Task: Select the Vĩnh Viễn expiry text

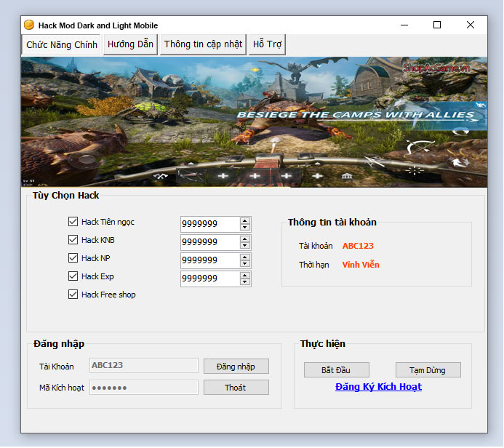Action: tap(361, 265)
